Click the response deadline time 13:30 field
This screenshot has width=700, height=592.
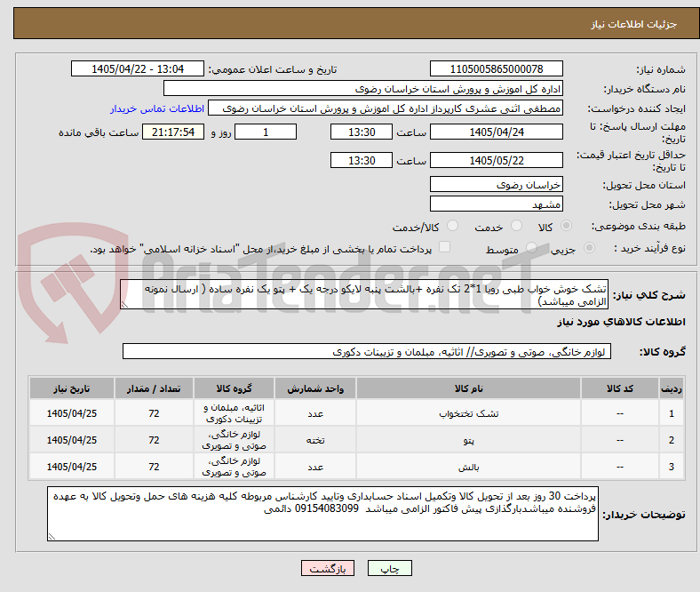pos(362,132)
